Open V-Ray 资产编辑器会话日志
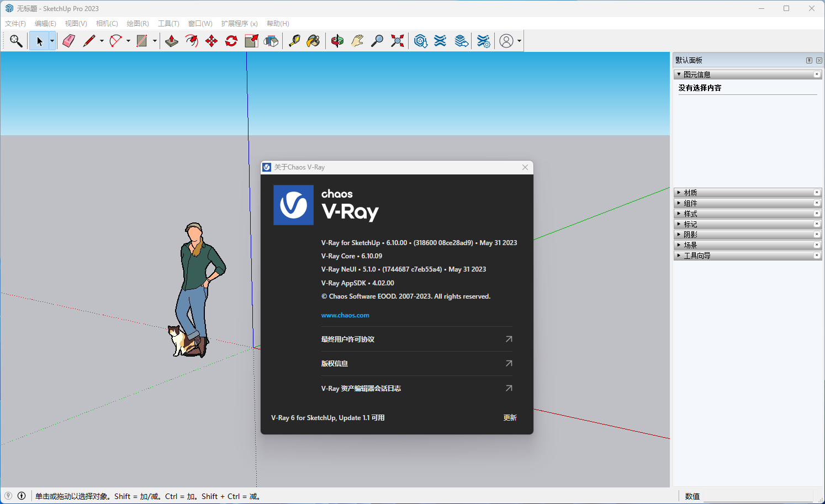 [417, 388]
